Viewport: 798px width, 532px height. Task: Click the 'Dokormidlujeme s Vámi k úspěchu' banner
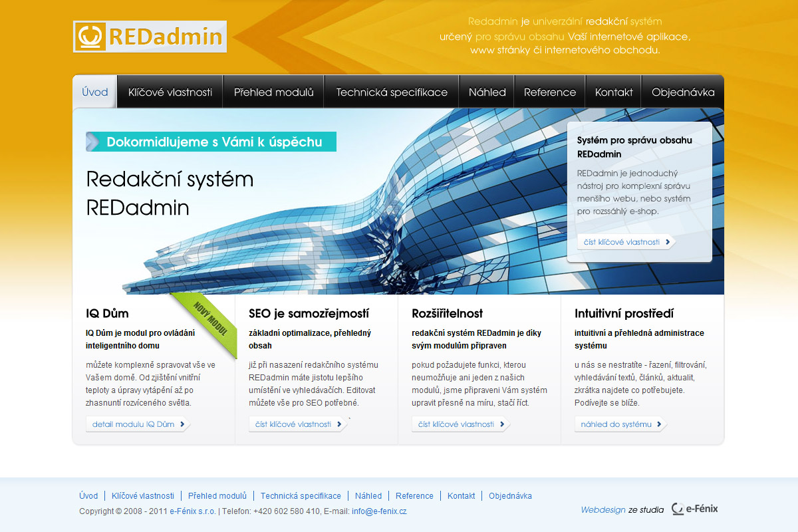pos(211,142)
